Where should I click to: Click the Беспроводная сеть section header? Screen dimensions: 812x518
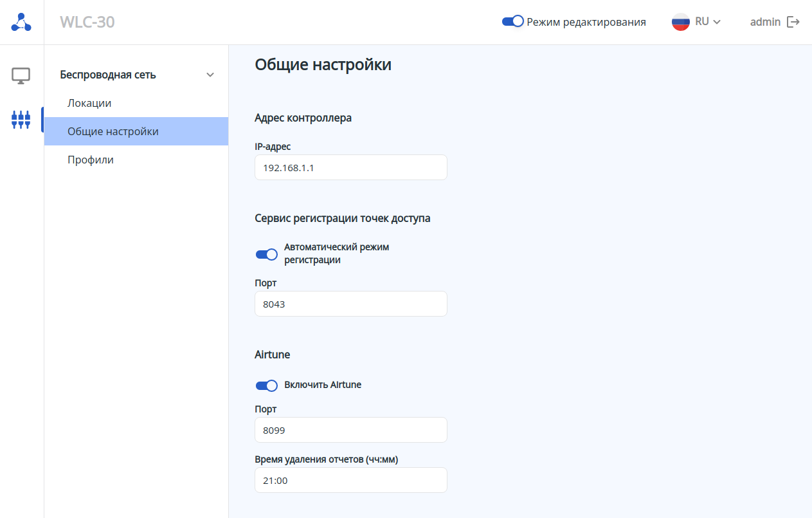coord(108,75)
